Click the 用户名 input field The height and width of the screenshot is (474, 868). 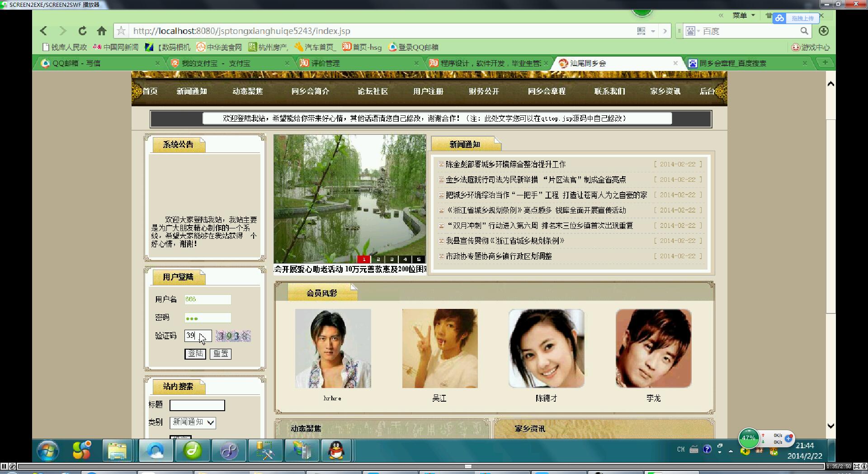[x=208, y=299]
